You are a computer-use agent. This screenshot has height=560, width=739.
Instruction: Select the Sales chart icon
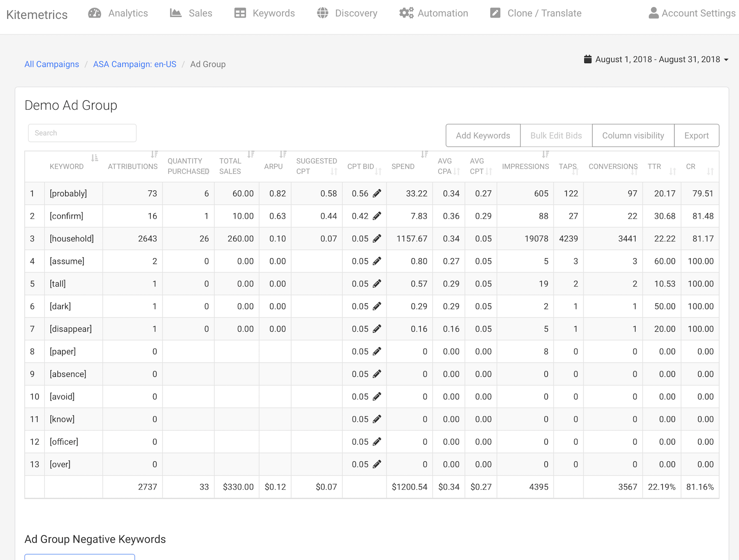pos(176,13)
